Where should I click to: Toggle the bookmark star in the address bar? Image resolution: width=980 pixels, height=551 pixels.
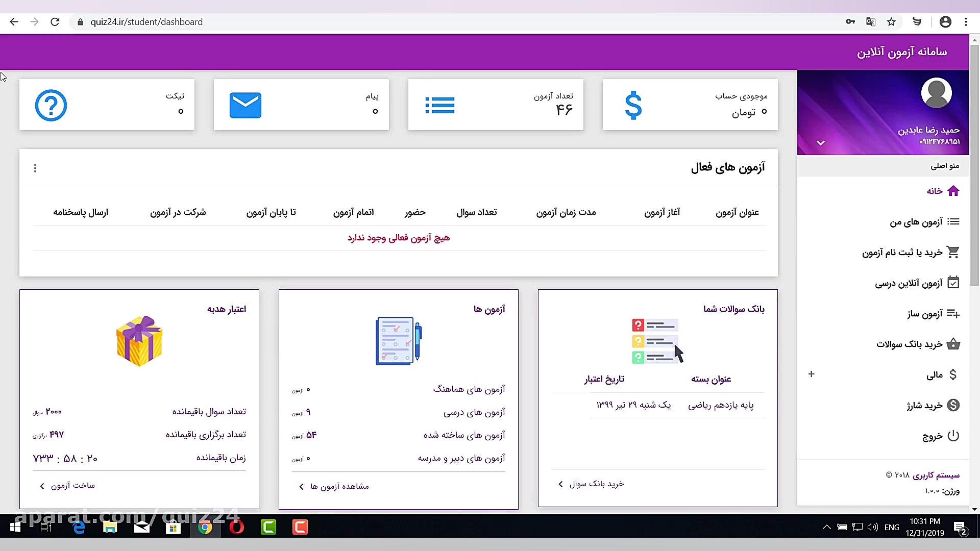pyautogui.click(x=891, y=21)
